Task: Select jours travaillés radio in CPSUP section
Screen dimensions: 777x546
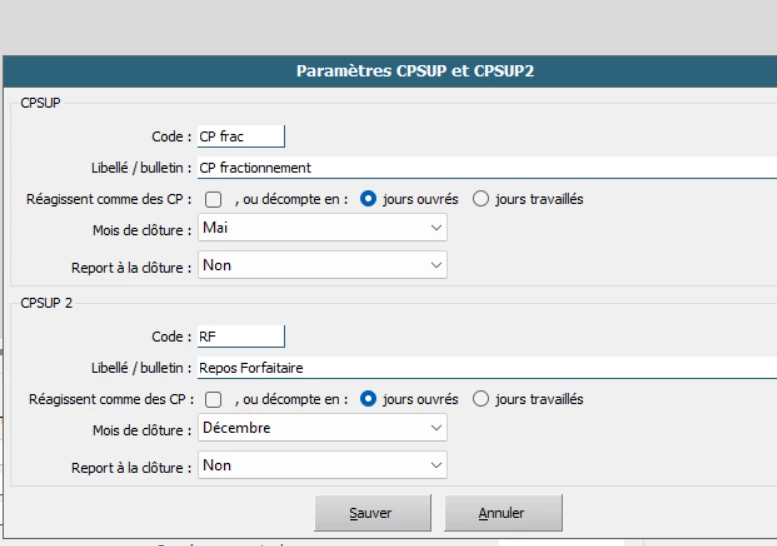Action: (481, 199)
